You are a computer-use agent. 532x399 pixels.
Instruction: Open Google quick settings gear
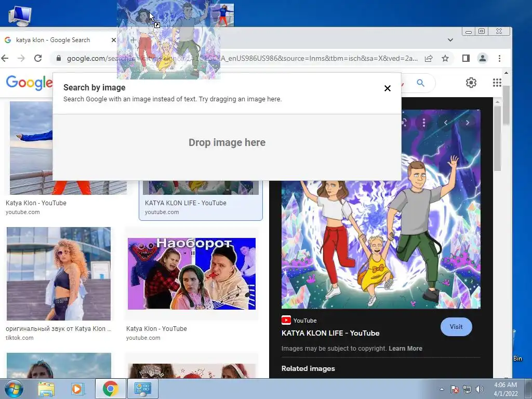(471, 83)
